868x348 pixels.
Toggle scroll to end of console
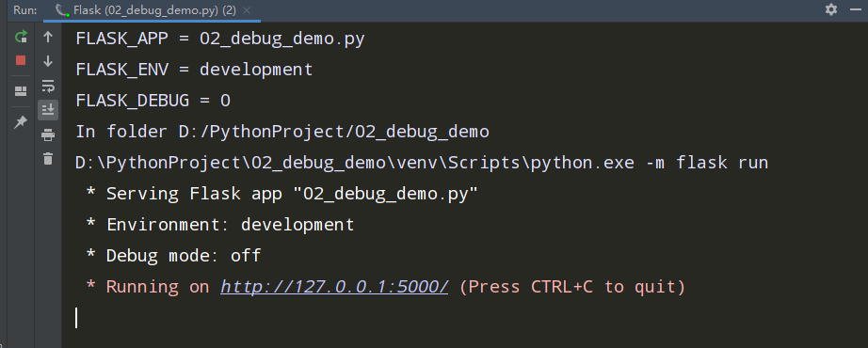tap(48, 109)
